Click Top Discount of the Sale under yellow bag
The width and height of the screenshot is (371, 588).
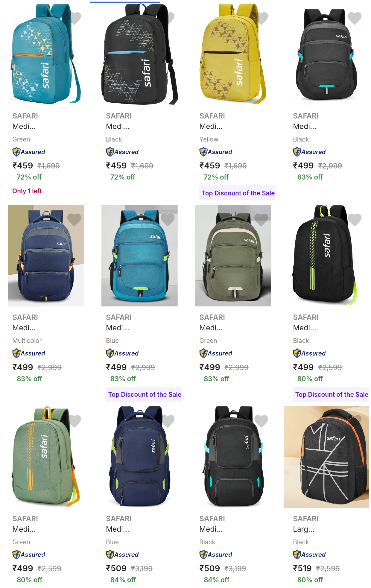[x=238, y=193]
